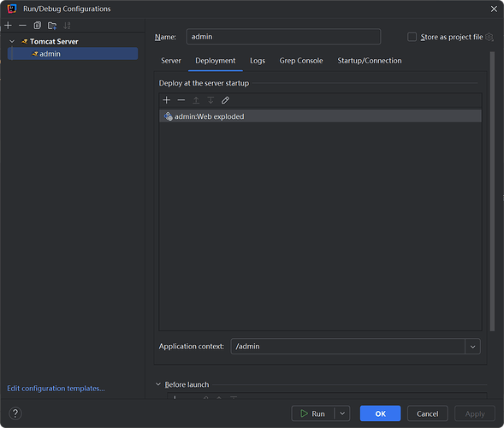Collapse the Before launch section

158,384
